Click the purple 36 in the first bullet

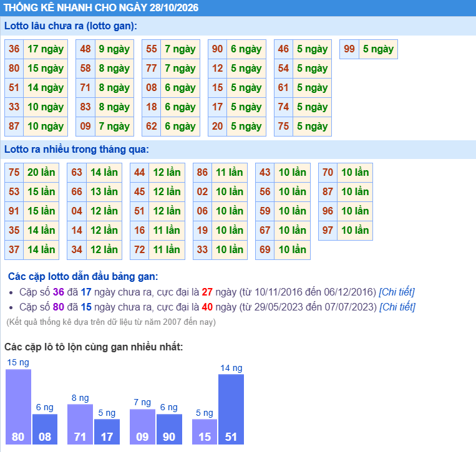(58, 292)
